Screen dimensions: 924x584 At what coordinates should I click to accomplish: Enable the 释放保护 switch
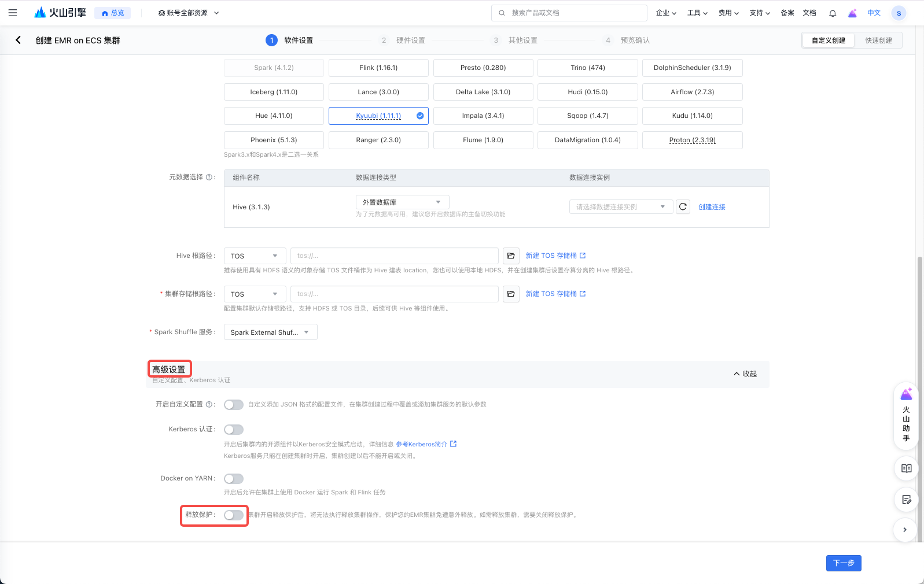234,515
